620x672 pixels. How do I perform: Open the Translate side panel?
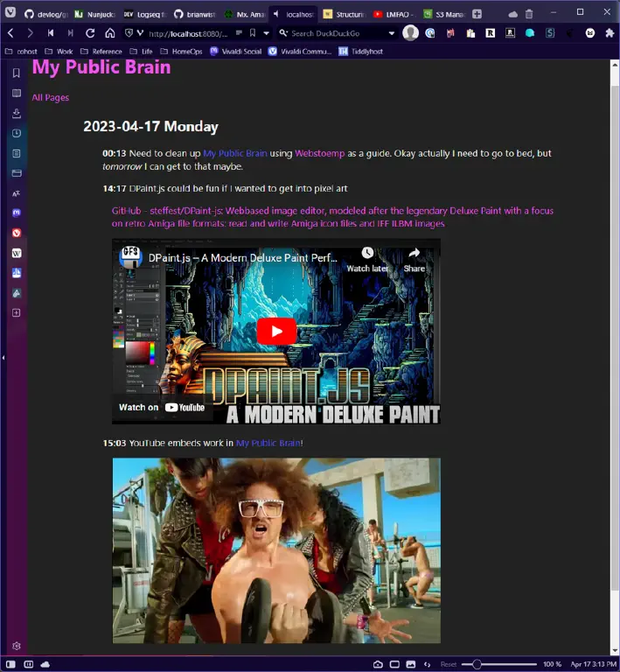click(x=17, y=193)
